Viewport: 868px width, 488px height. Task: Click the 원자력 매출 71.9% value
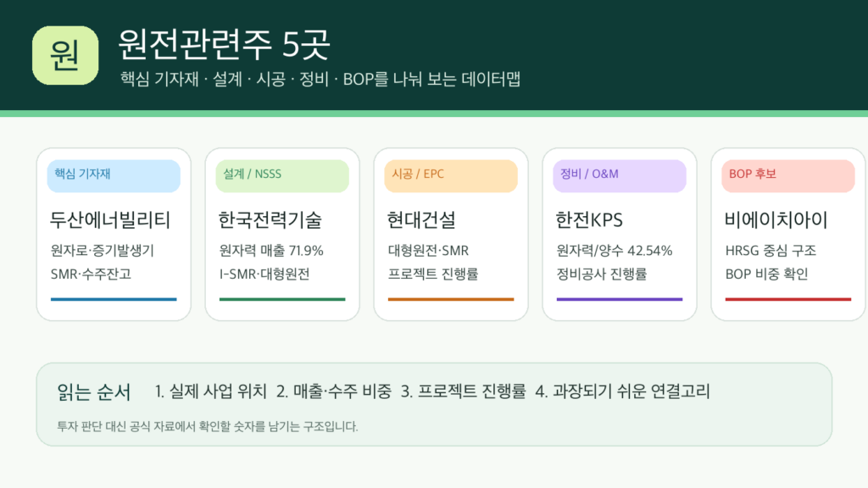(x=271, y=251)
